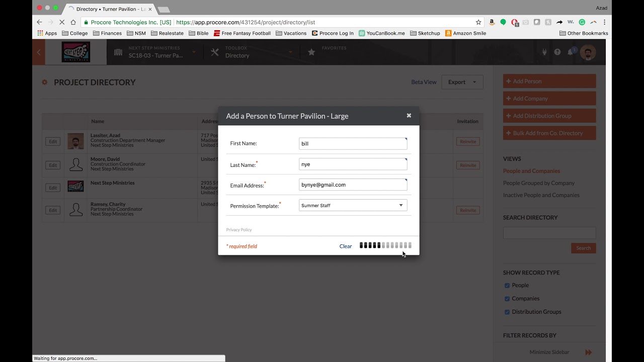Open the Bible bookmarks folder
The height and width of the screenshot is (362, 644).
pos(199,33)
